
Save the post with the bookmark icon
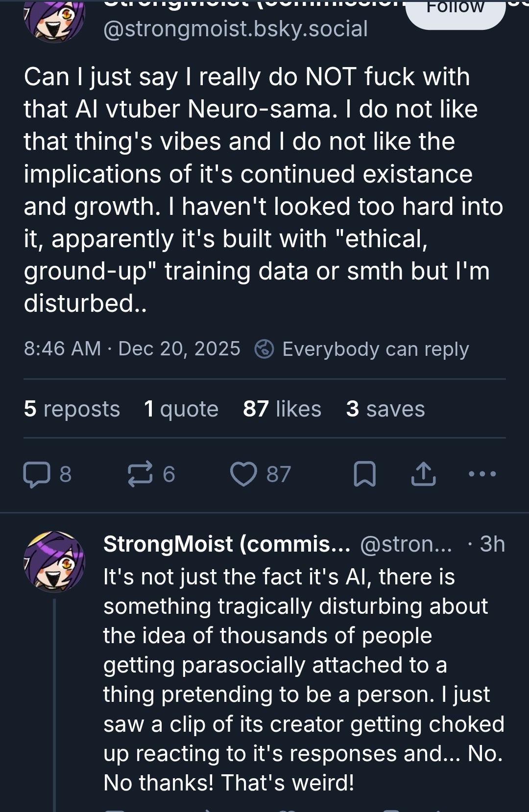pyautogui.click(x=364, y=474)
